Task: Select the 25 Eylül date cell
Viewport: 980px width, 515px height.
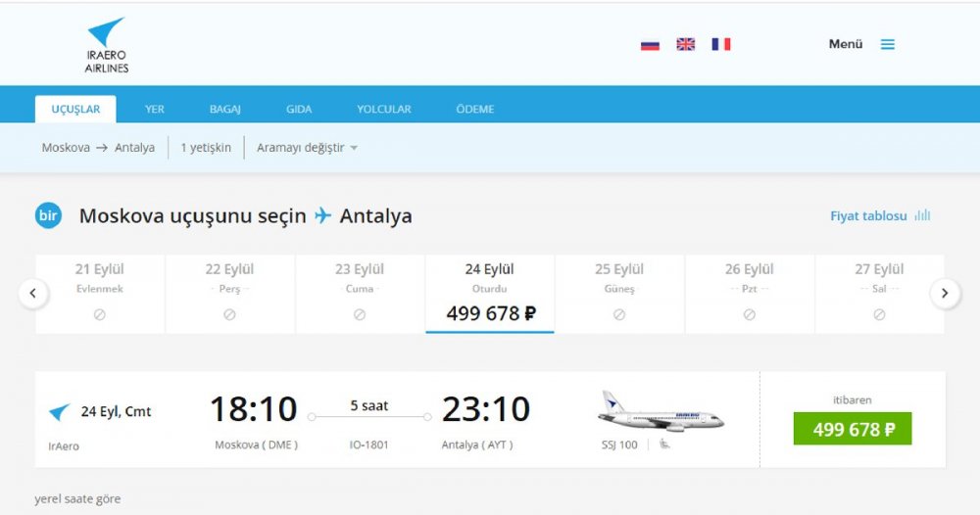Action: point(619,293)
